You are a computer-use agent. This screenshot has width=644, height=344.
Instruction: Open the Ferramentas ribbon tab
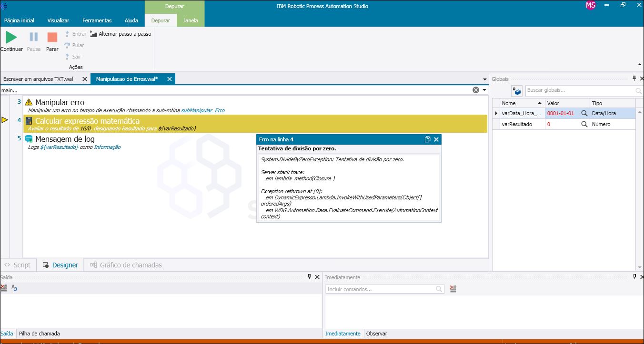[x=97, y=20]
